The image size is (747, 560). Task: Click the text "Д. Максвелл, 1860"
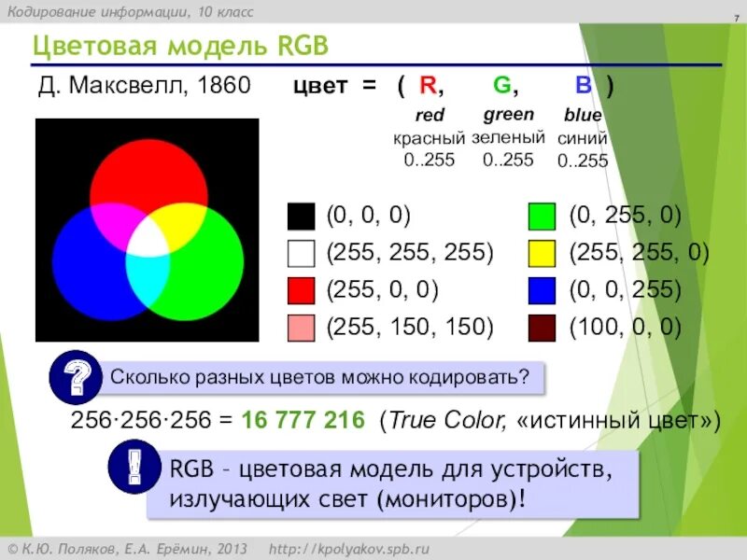click(145, 86)
